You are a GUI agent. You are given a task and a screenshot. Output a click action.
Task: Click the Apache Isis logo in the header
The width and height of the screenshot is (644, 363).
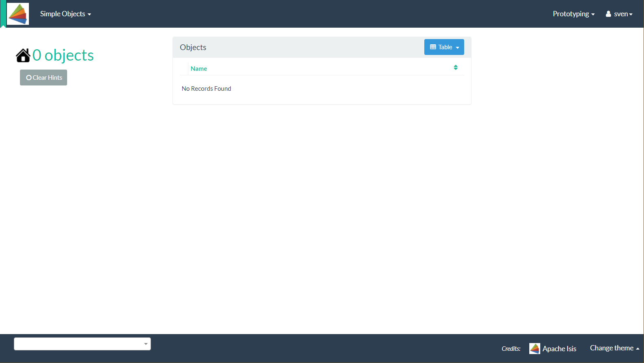click(x=18, y=14)
